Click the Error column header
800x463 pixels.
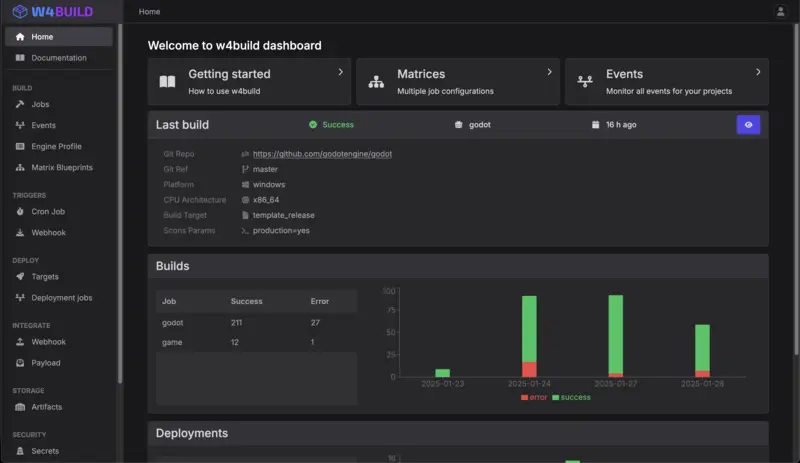coord(319,301)
